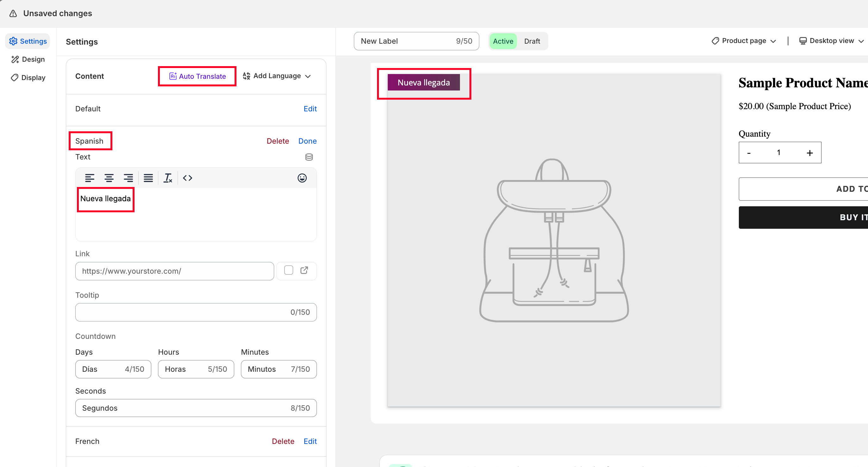The height and width of the screenshot is (467, 868).
Task: Expand the Add Language dropdown
Action: pyautogui.click(x=277, y=76)
